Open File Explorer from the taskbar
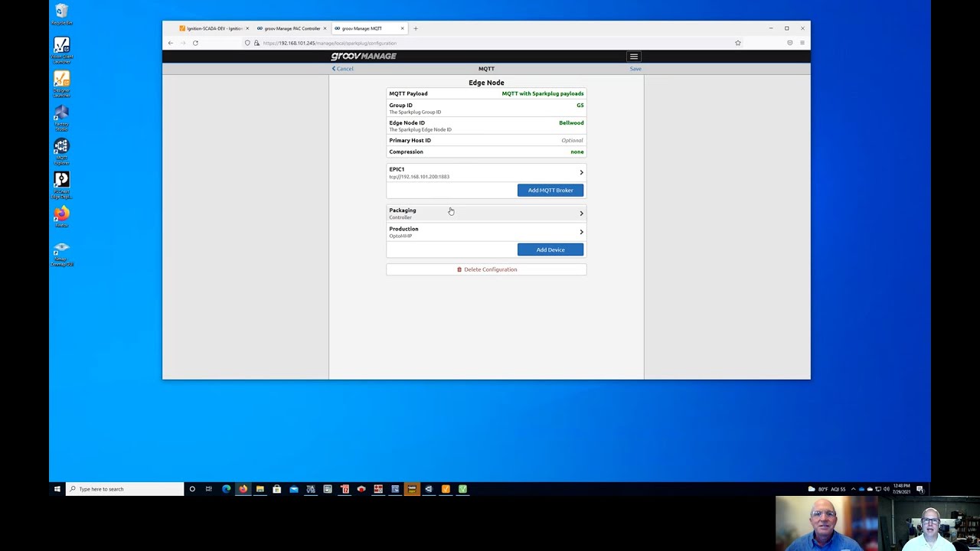Screen dimensions: 980x551 (x=260, y=489)
